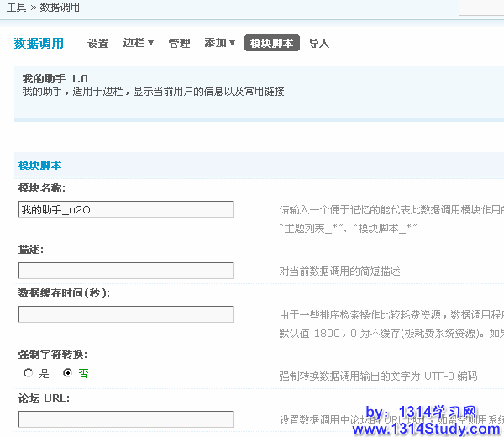Screen dimensions: 504x437
Task: Expand the 边栏 dropdown menu
Action: 138,43
